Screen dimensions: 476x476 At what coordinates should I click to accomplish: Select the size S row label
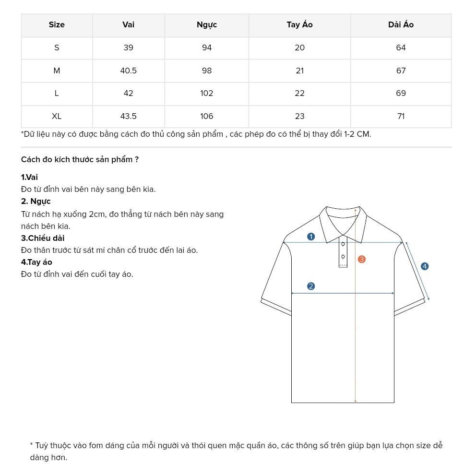point(57,48)
